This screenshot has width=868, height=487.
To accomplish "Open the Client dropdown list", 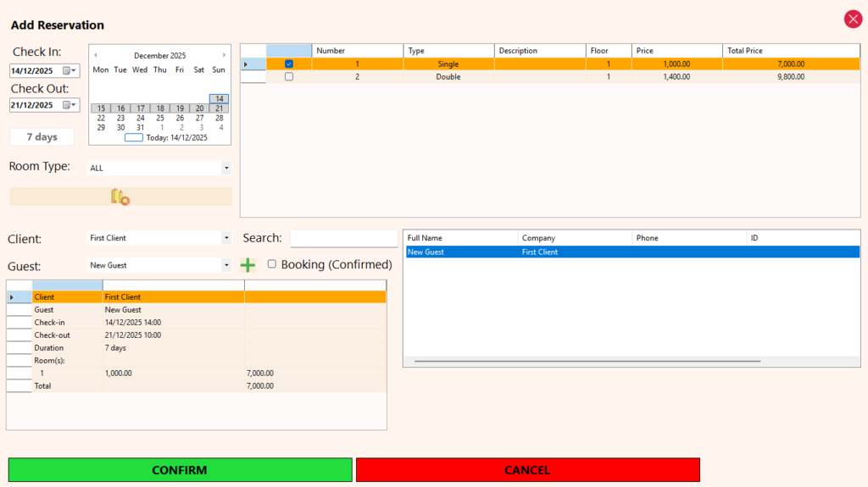I will coord(226,238).
